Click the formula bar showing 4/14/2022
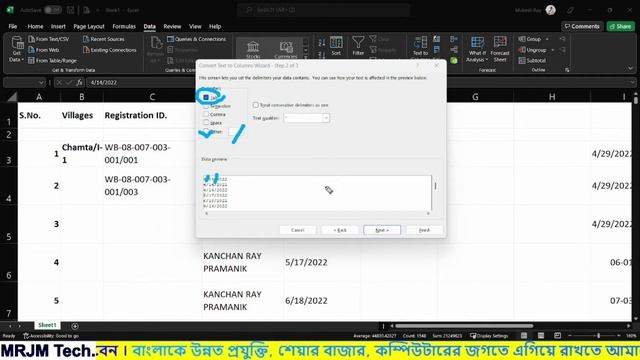This screenshot has height=360, width=640. point(359,82)
